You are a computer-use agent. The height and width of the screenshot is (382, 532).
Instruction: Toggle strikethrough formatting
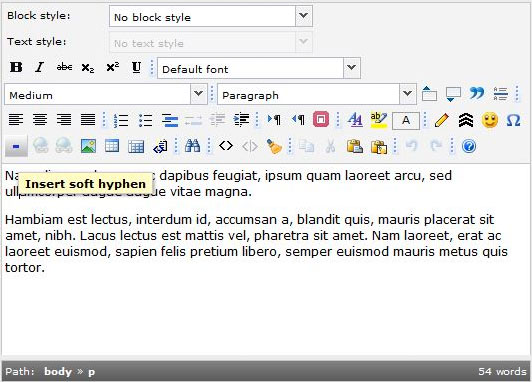[x=64, y=68]
